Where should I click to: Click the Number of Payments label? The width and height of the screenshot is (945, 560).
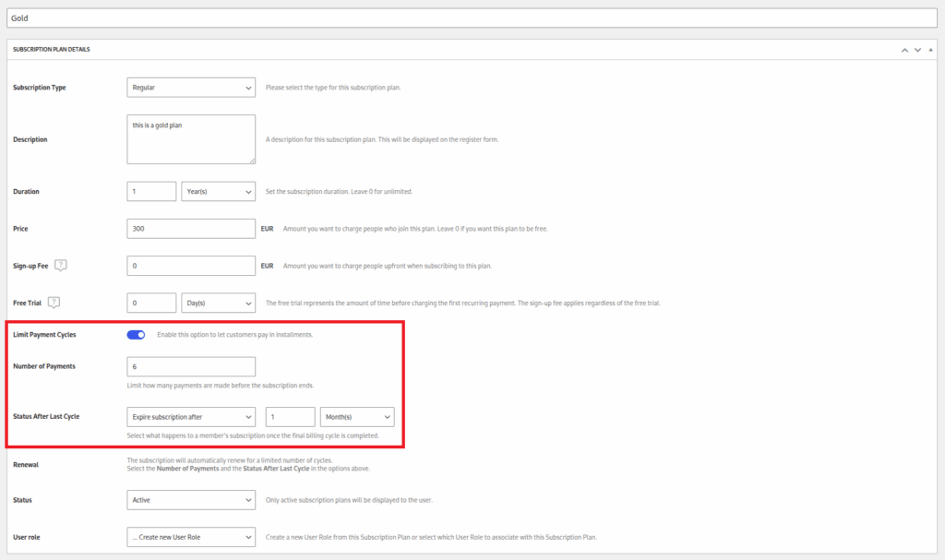click(44, 366)
